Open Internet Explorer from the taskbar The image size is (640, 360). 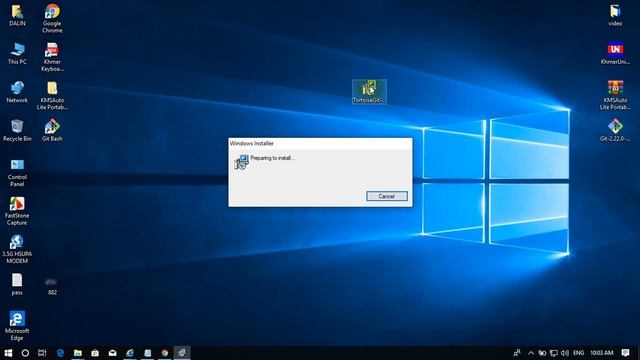130,353
